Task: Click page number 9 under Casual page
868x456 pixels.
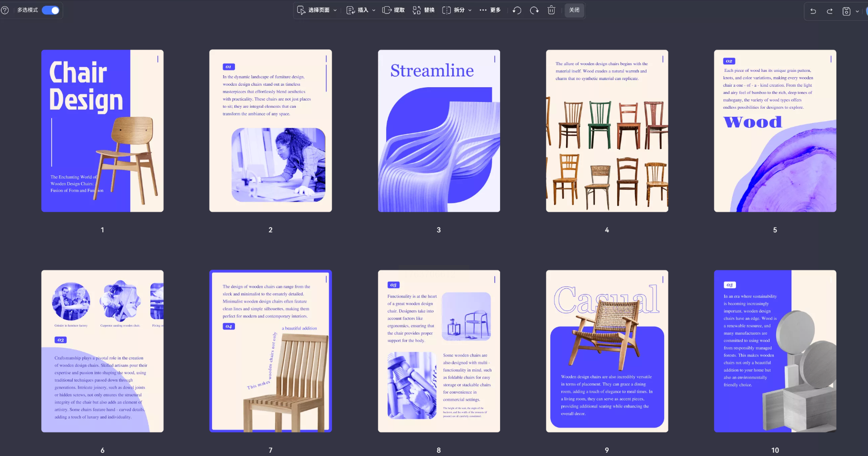Action: click(x=607, y=450)
